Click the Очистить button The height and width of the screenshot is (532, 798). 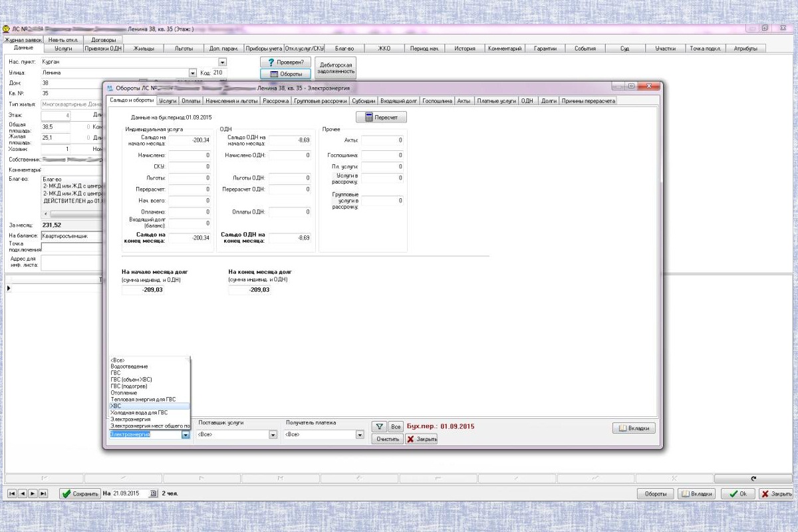[x=387, y=439]
